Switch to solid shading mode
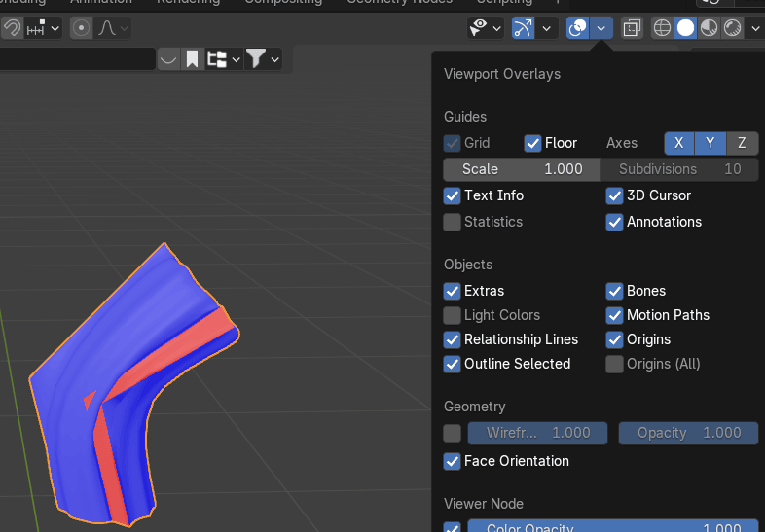765x532 pixels. (685, 28)
